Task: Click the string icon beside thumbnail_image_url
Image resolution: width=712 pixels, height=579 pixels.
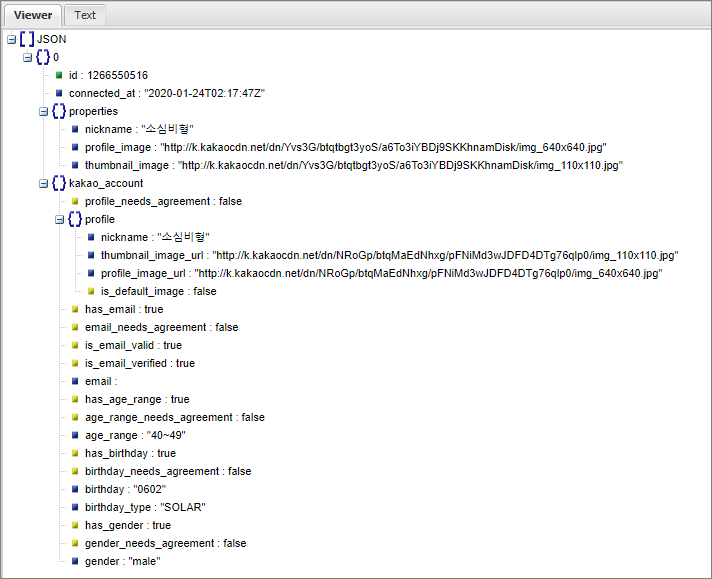Action: (x=91, y=255)
